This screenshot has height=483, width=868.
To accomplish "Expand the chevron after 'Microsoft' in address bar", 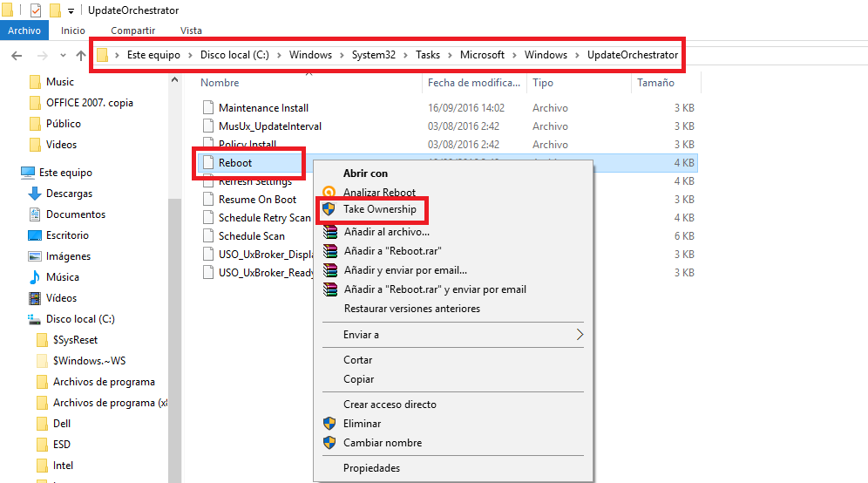I will point(515,55).
